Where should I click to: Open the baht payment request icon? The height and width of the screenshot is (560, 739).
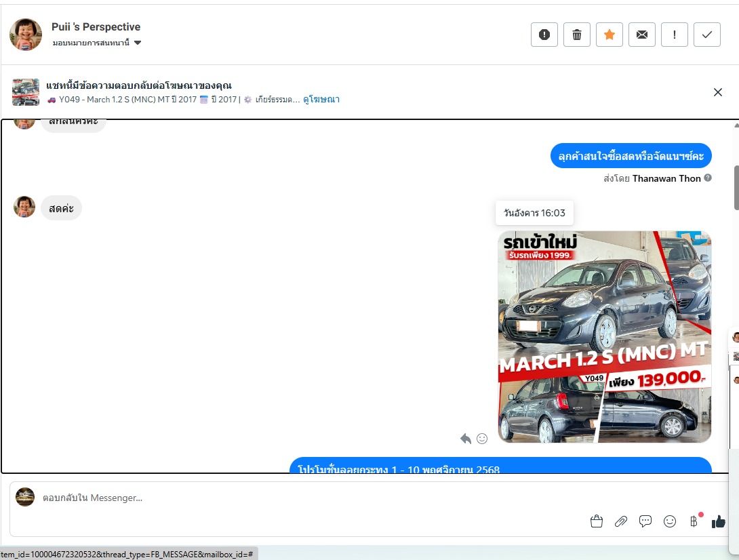694,521
